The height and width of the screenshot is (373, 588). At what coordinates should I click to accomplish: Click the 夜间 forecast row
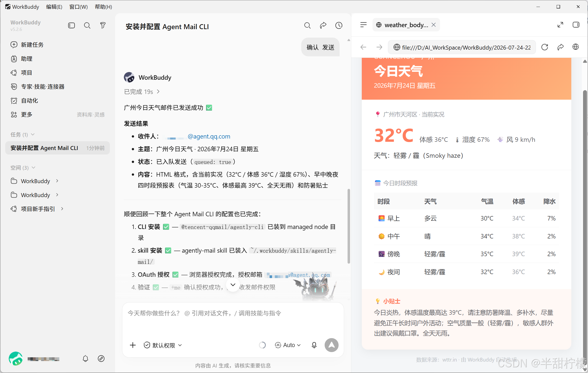(466, 272)
